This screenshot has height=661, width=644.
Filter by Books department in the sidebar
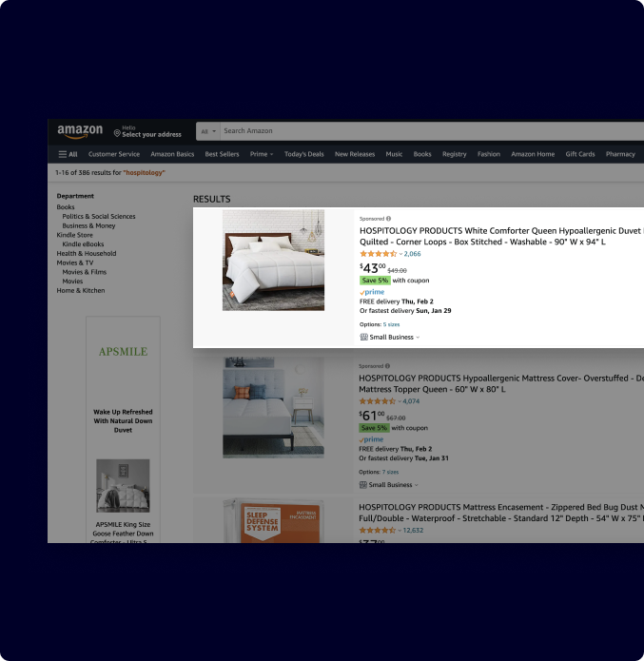click(x=66, y=207)
